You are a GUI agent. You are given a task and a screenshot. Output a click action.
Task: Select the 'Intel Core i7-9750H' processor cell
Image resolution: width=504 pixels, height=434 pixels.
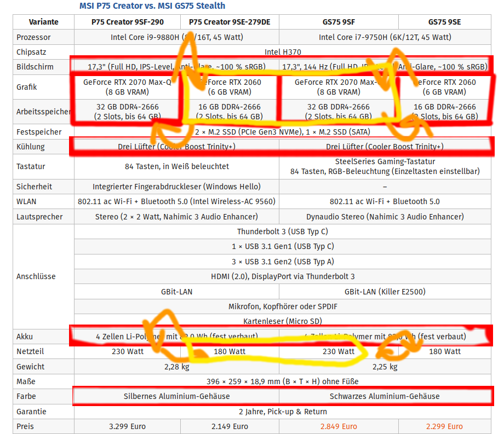click(385, 37)
